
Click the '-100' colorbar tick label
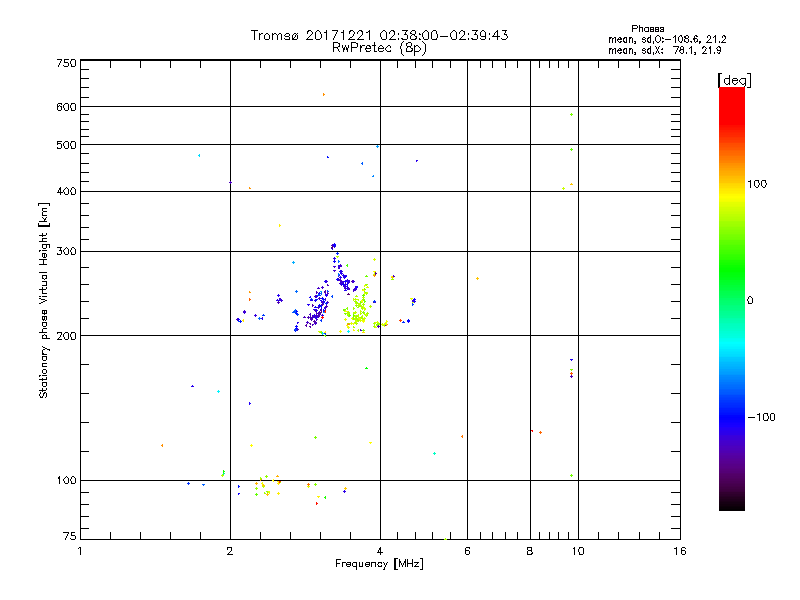point(761,417)
